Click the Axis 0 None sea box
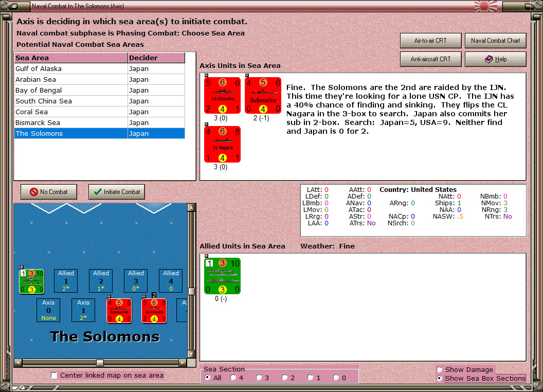This screenshot has height=392, width=543. coord(48,310)
